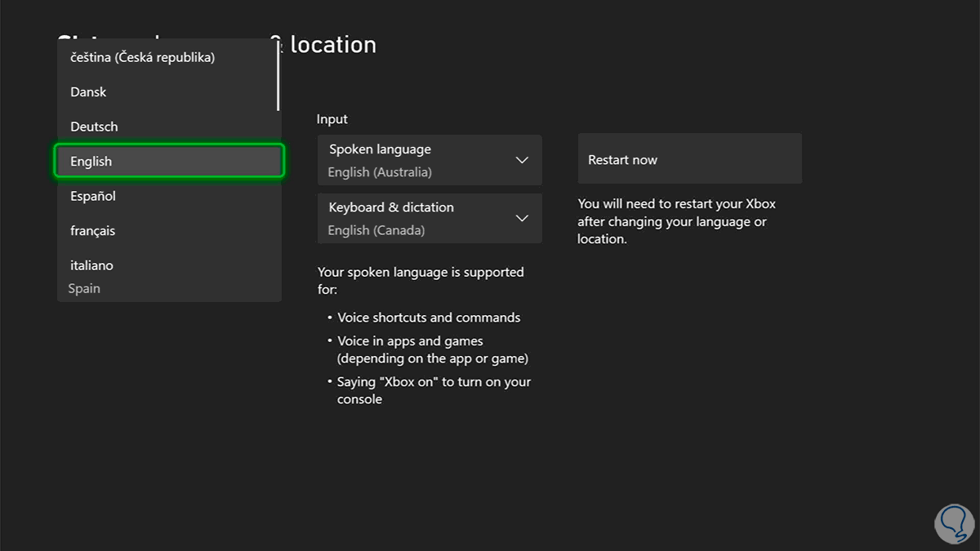Click the 'Voice shortcuts and commands' bullet
The width and height of the screenshot is (980, 551).
coord(429,318)
